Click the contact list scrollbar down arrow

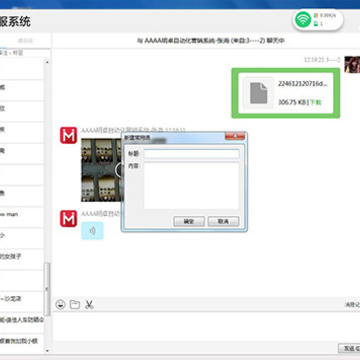point(47,350)
